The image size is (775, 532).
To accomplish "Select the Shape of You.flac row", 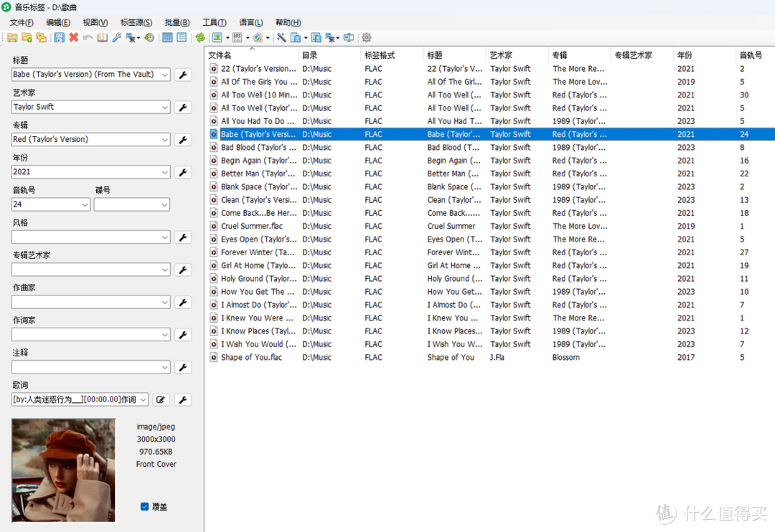I will [x=251, y=357].
